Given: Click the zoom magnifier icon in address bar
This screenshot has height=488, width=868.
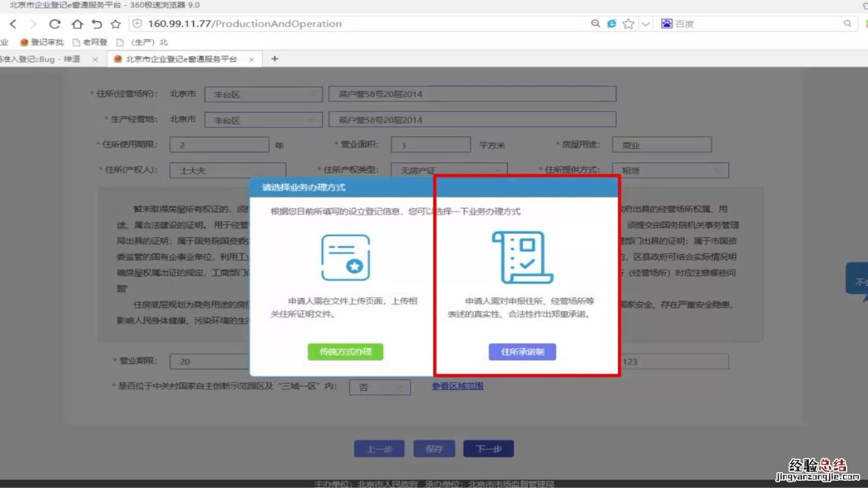Looking at the screenshot, I should (x=595, y=24).
